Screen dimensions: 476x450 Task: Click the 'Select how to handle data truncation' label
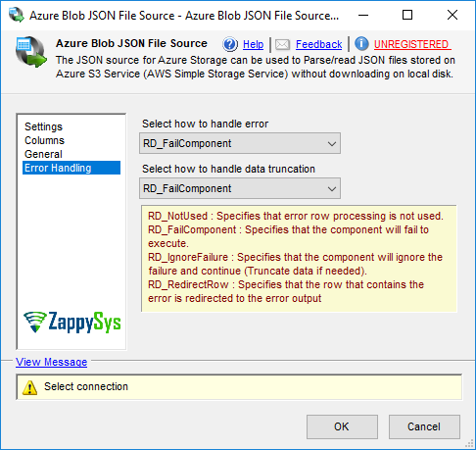[228, 169]
